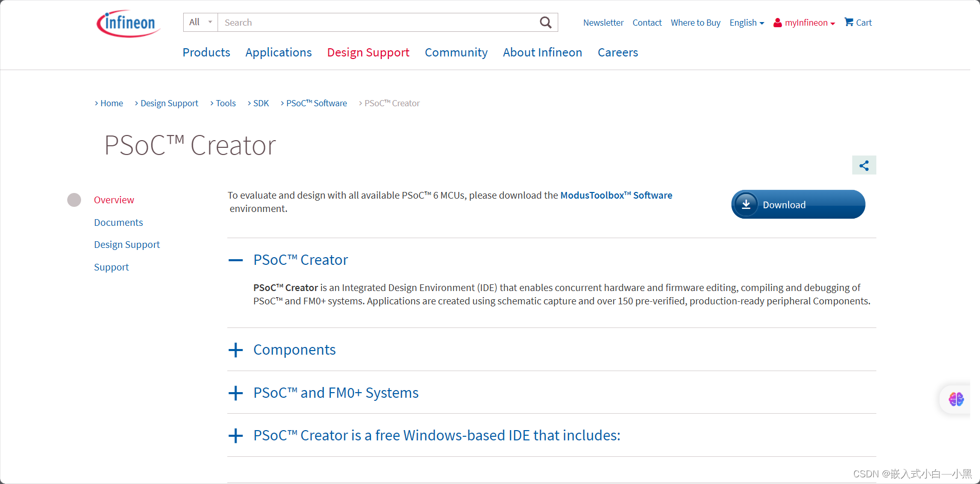The height and width of the screenshot is (484, 980).
Task: Open the shopping Cart
Action: 858,23
